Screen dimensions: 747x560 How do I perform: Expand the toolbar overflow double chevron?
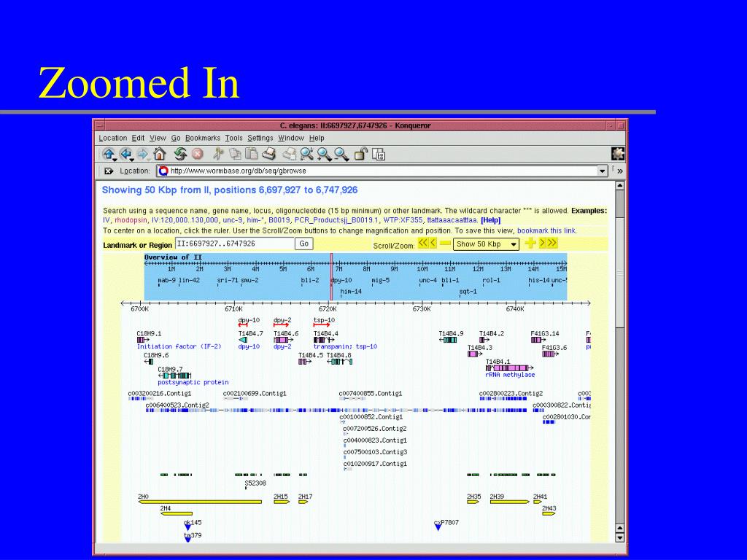(x=620, y=171)
